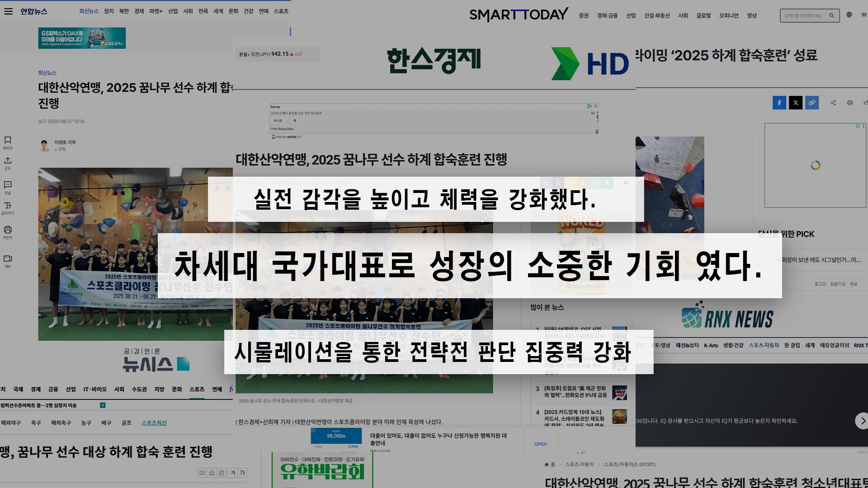Screen dimensions: 868x488
Task: Click the share (공유) upload icon
Action: tap(8, 161)
